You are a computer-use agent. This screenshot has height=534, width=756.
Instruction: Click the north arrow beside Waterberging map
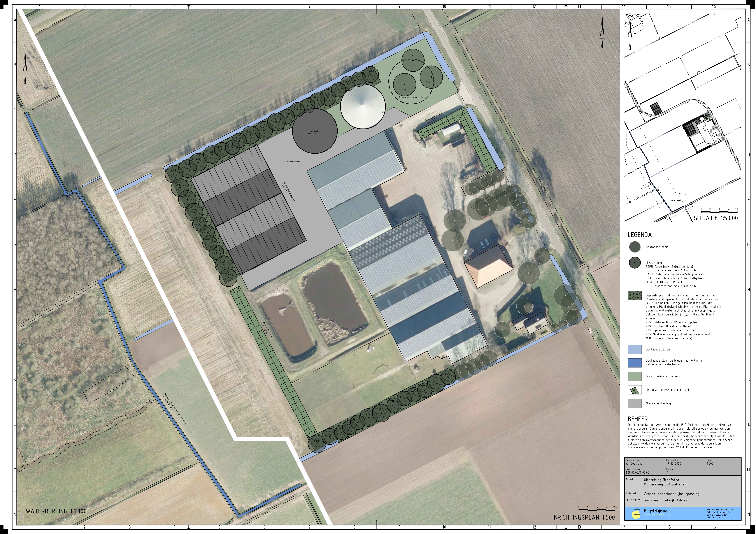click(x=25, y=67)
